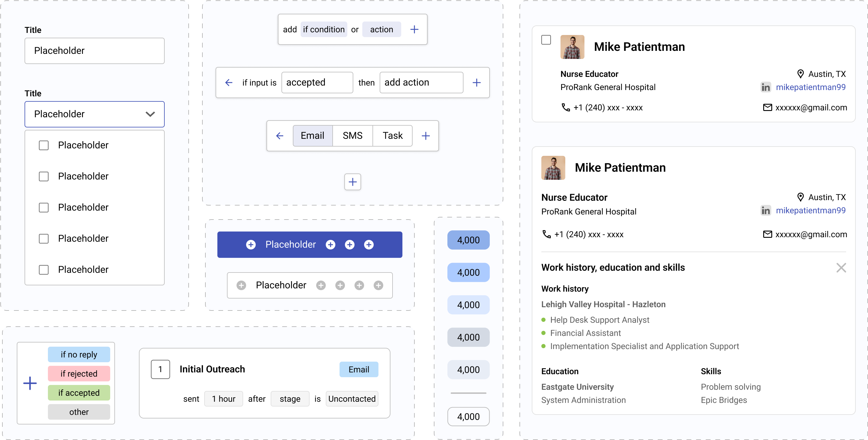Open the '1 hour' time selector

[223, 399]
